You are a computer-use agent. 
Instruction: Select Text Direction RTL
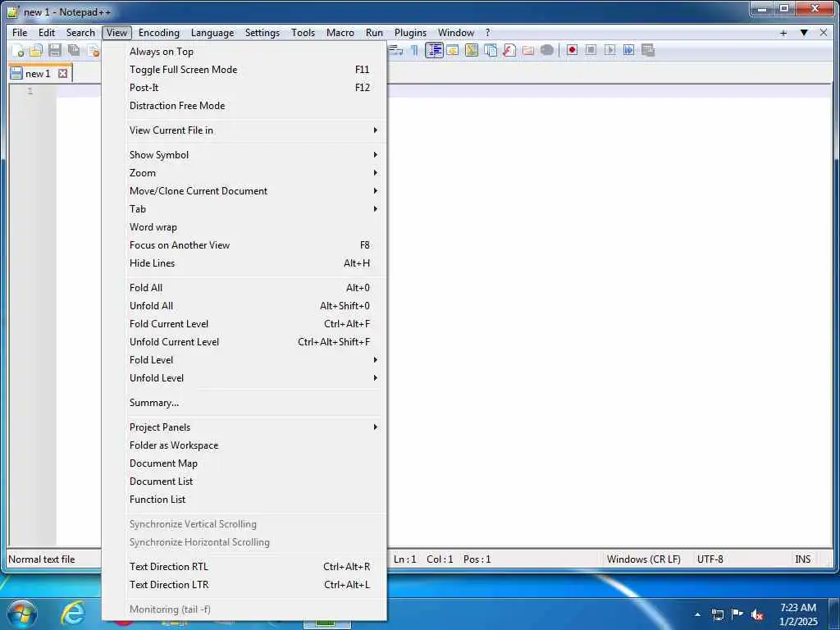point(244,567)
